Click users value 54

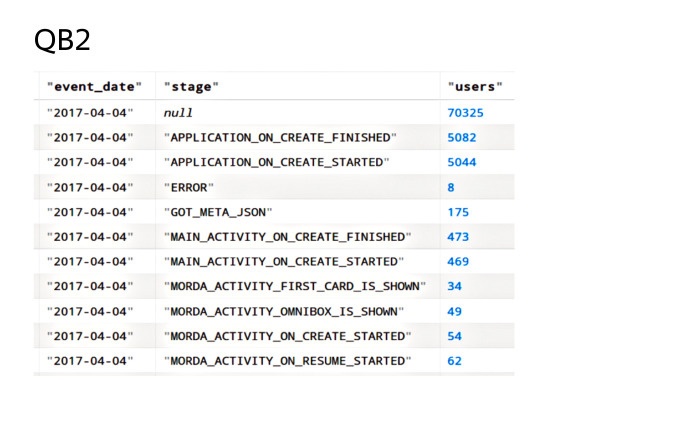pyautogui.click(x=455, y=336)
